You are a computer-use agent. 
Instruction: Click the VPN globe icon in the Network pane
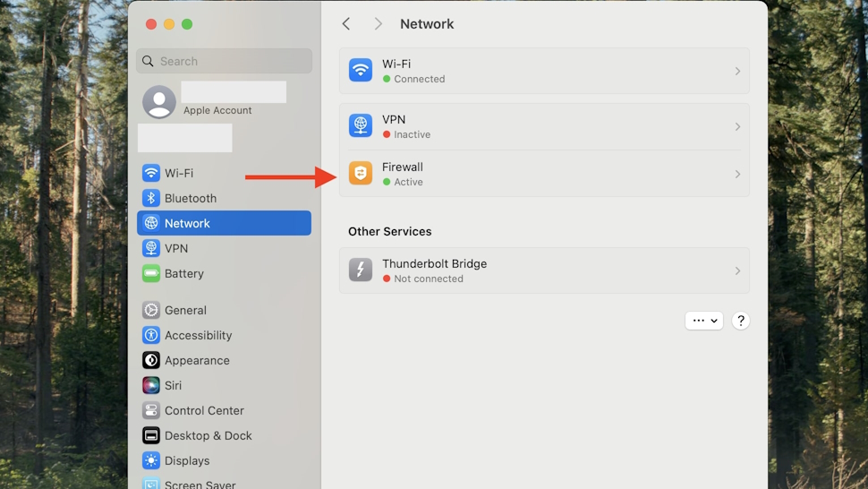[361, 125]
